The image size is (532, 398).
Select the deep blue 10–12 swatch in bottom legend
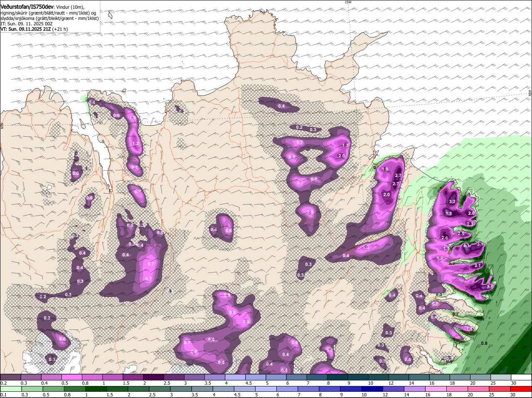pyautogui.click(x=373, y=389)
